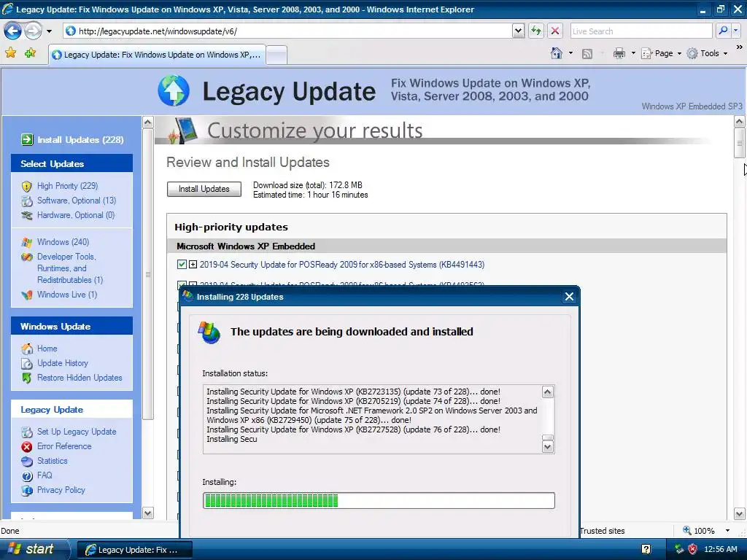This screenshot has height=560, width=747.
Task: Open the FAQ page
Action: (44, 475)
